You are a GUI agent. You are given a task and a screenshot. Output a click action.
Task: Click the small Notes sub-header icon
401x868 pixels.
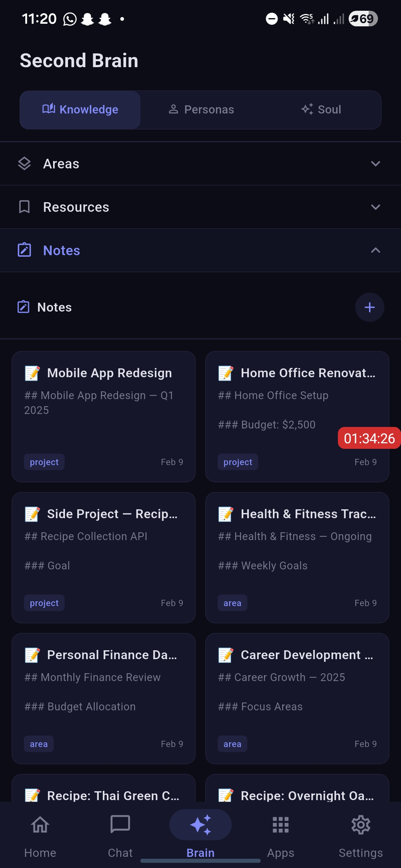click(23, 307)
